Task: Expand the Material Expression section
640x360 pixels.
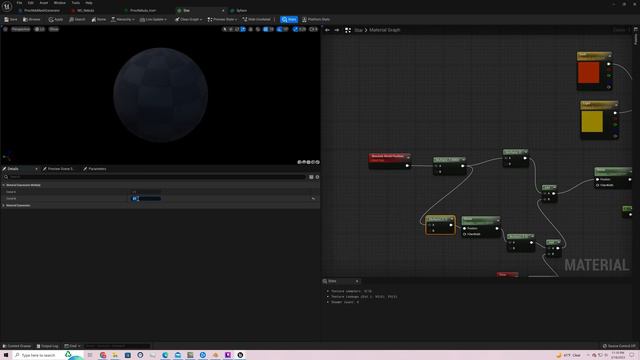Action: click(4, 205)
